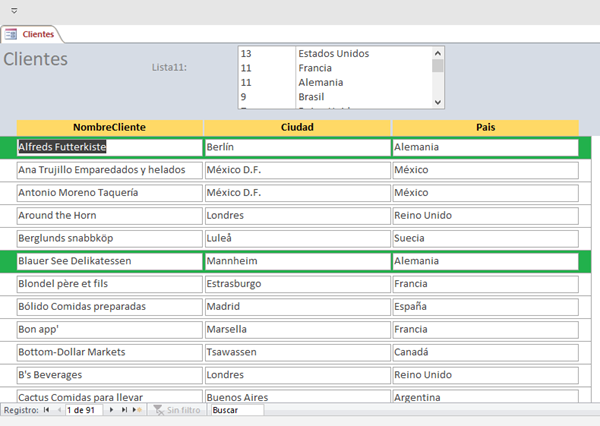Click the Canadá country field
600x426 pixels.
(486, 353)
